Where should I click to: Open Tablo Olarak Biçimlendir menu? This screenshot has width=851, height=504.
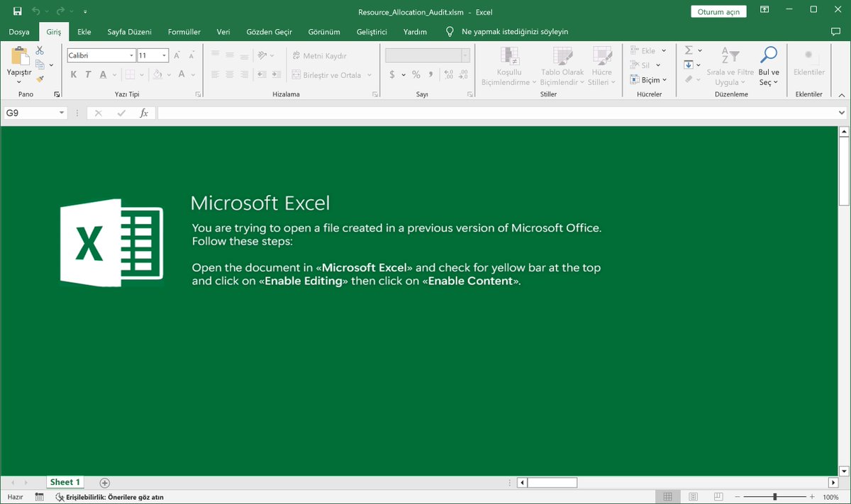pyautogui.click(x=562, y=67)
